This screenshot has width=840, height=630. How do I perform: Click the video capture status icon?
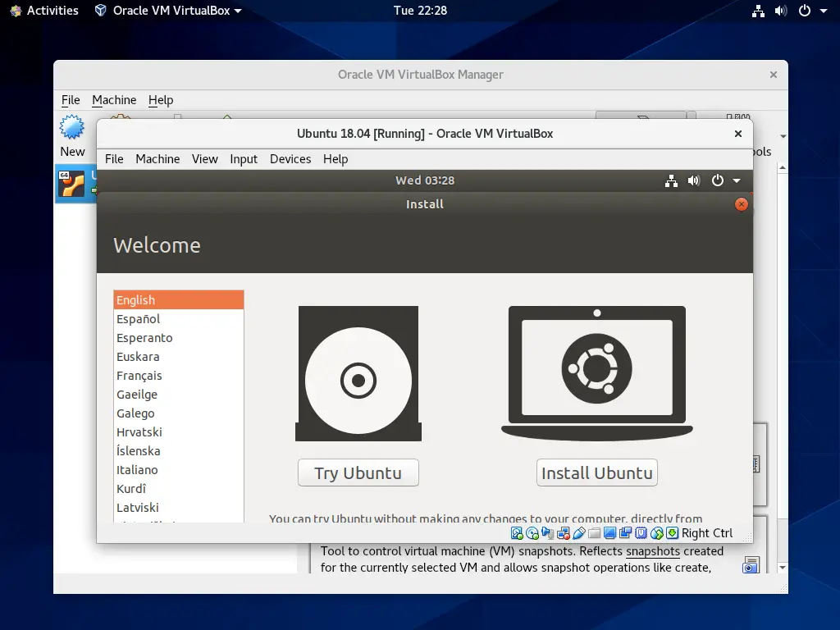[625, 533]
